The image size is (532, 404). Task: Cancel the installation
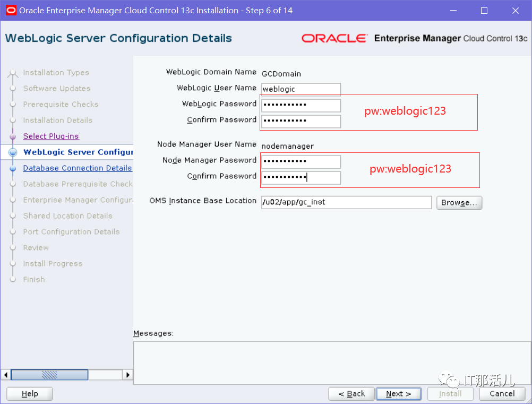coord(502,393)
